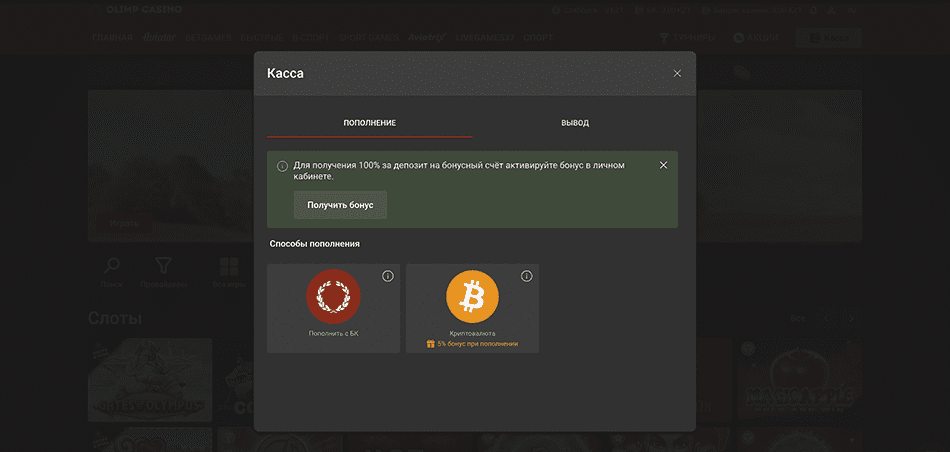Click the Все link next to Слоты
The width and height of the screenshot is (950, 452).
[798, 319]
